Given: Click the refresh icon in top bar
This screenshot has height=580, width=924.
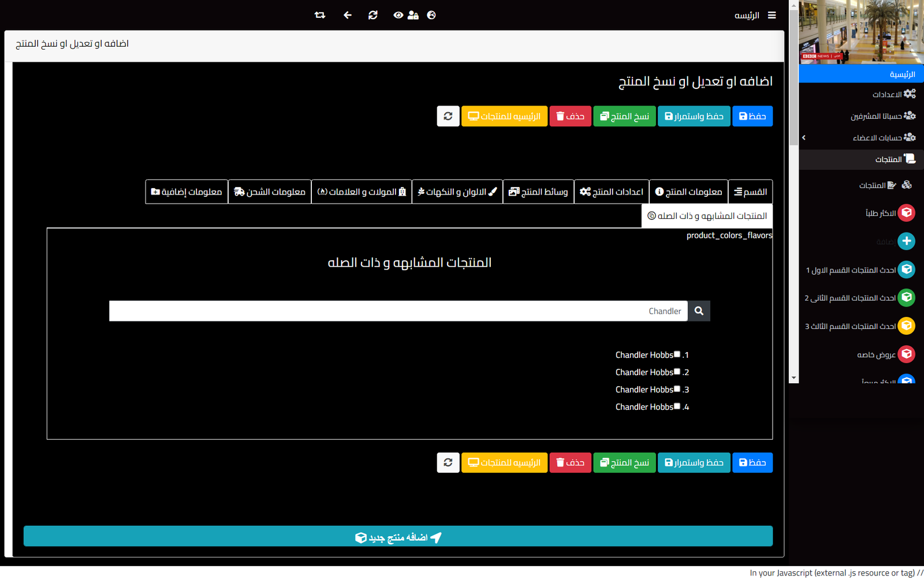Looking at the screenshot, I should point(373,16).
